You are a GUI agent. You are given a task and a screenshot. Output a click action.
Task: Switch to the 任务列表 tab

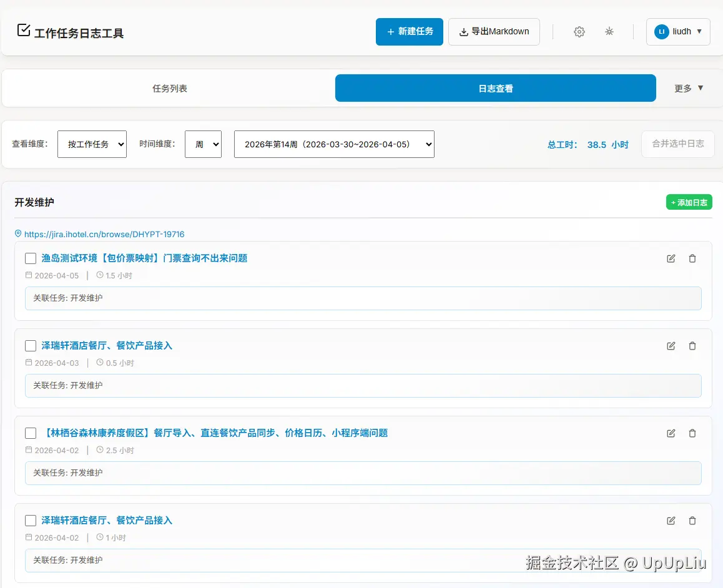tap(170, 89)
